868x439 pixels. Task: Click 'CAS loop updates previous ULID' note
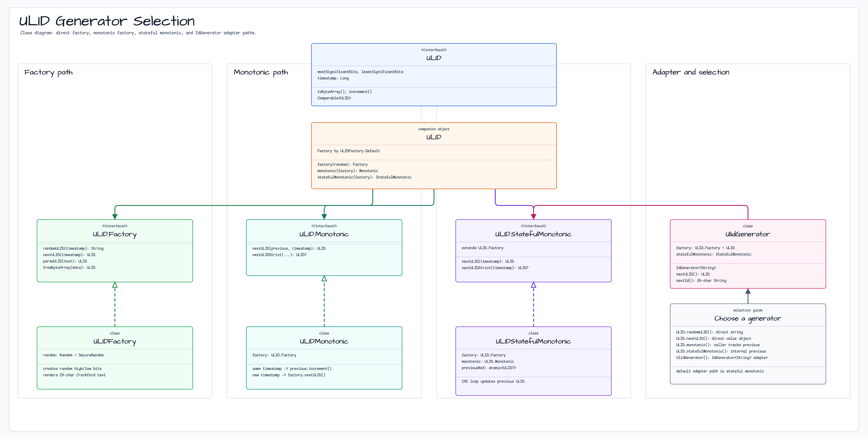[493, 381]
